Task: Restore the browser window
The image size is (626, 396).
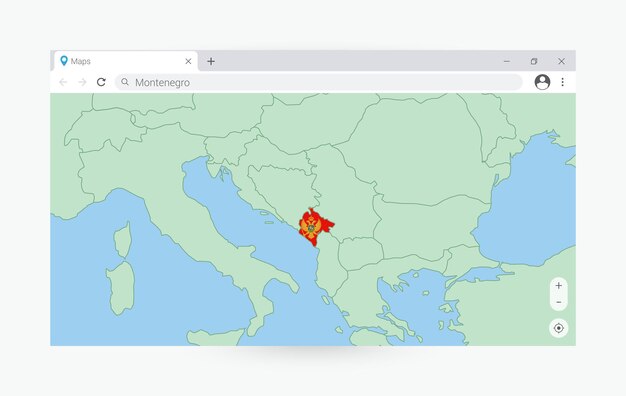Action: [x=534, y=61]
